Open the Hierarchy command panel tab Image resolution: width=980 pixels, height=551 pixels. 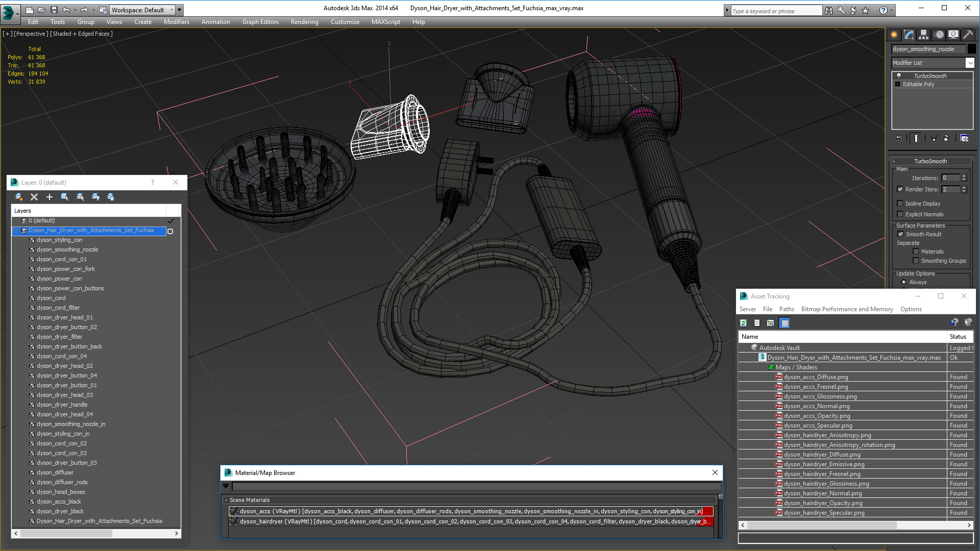(x=923, y=35)
